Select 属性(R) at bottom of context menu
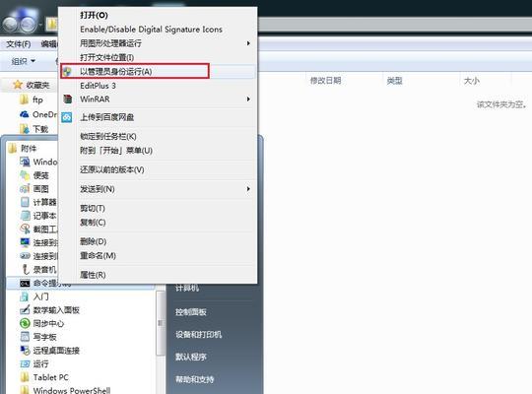The image size is (532, 394). (93, 275)
